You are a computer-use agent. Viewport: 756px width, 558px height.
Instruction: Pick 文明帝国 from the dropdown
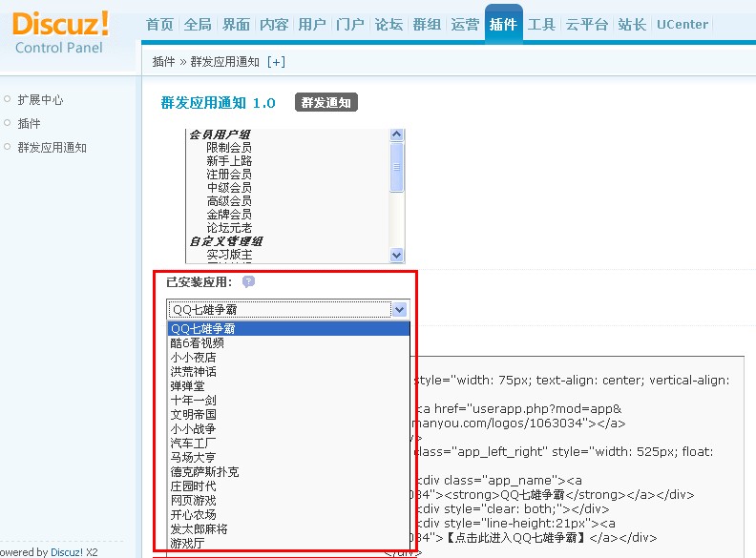point(288,414)
